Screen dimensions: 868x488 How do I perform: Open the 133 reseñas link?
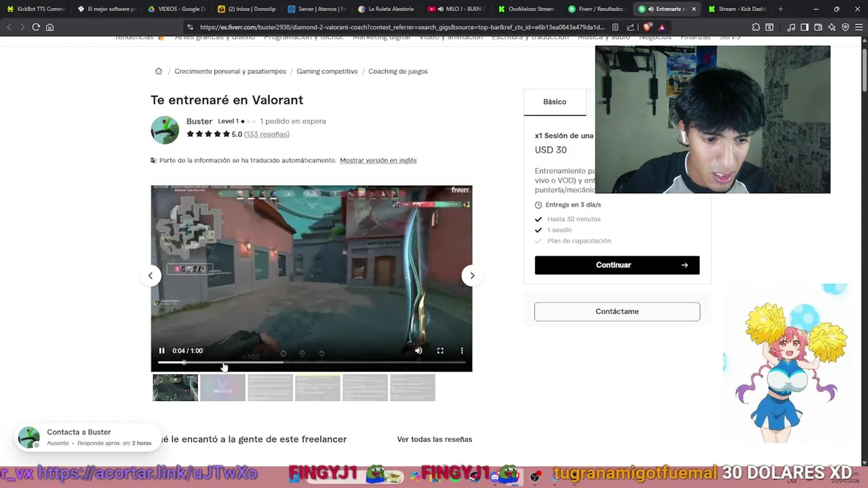pos(267,134)
